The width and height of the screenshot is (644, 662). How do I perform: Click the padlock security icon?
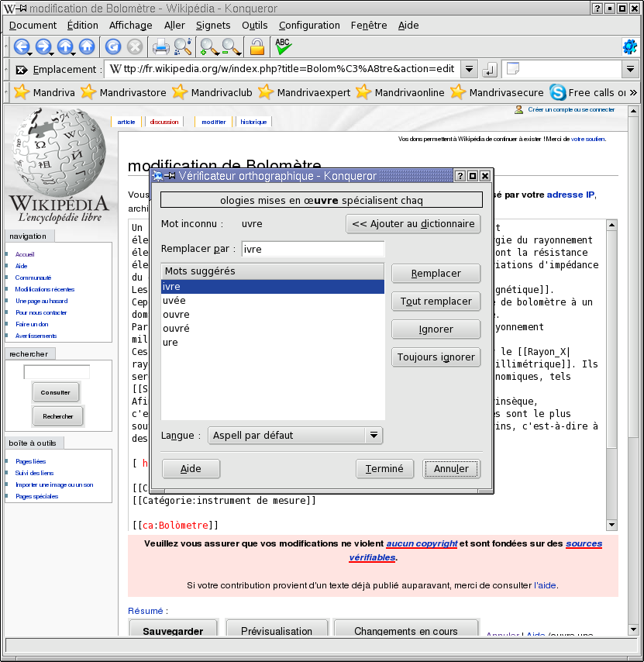[257, 47]
